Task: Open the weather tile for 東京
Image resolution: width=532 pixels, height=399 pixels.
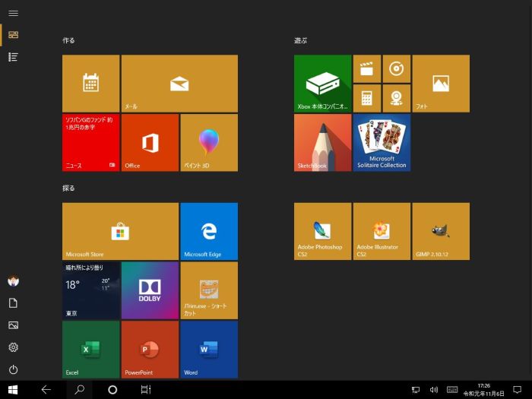Action: coord(90,290)
